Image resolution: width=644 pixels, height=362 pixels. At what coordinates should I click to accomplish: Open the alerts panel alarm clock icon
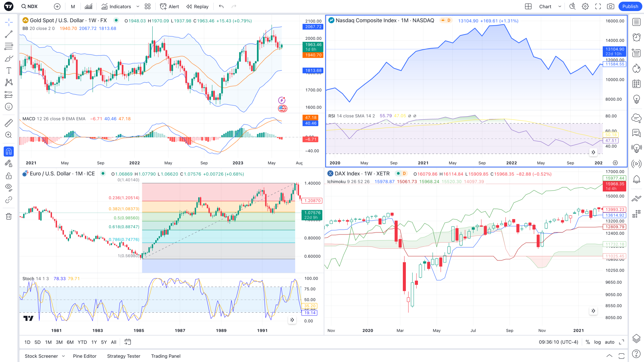636,37
